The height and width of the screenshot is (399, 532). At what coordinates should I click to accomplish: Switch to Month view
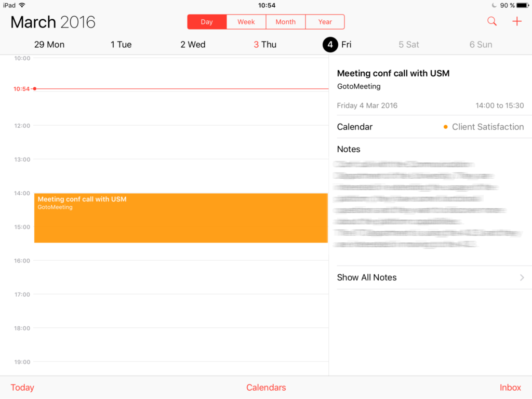[x=285, y=22]
